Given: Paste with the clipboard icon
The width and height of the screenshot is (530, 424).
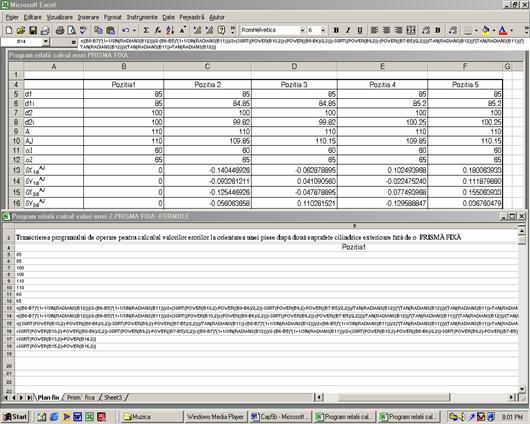Looking at the screenshot, I should pyautogui.click(x=111, y=30).
